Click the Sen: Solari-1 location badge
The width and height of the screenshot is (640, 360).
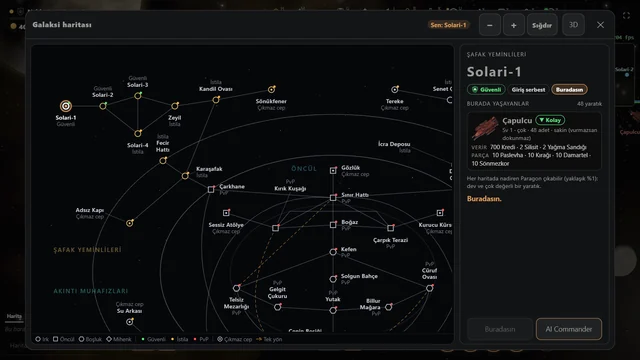448,25
